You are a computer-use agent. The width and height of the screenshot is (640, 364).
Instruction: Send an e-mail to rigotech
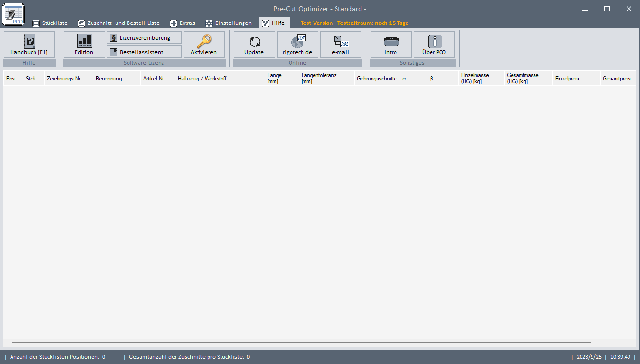341,45
